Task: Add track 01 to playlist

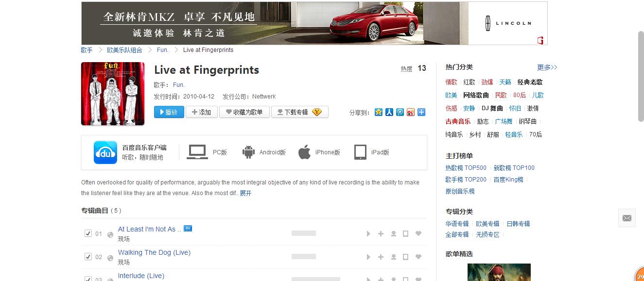Action: point(381,234)
